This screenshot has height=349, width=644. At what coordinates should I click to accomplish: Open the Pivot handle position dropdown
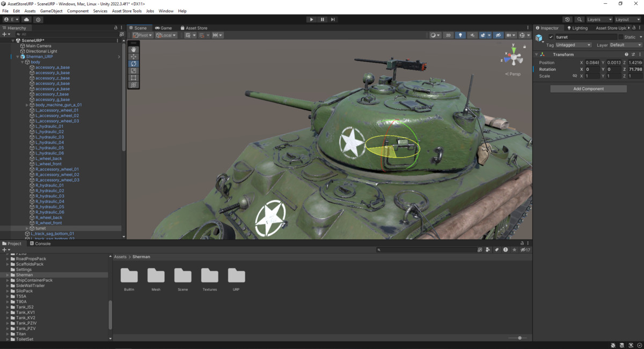point(143,35)
